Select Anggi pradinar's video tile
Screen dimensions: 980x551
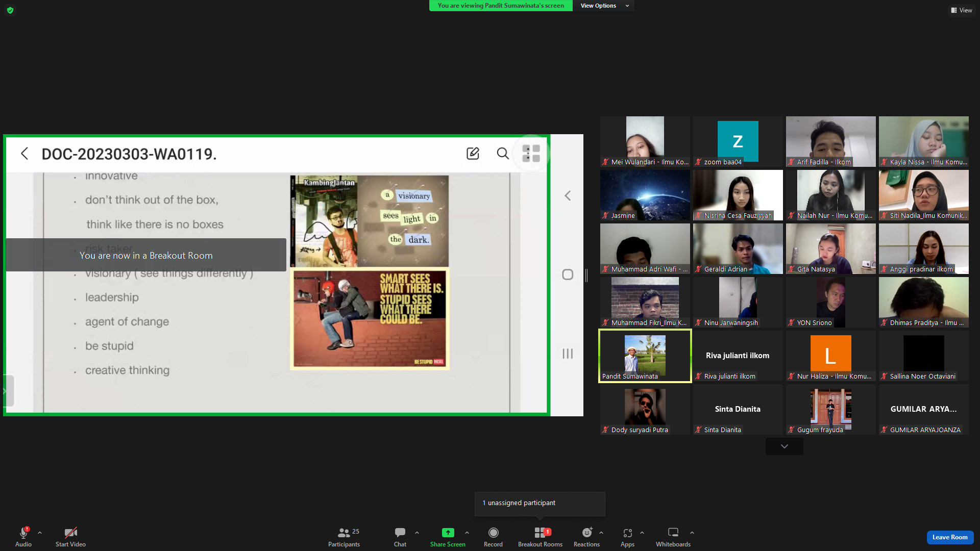point(924,249)
